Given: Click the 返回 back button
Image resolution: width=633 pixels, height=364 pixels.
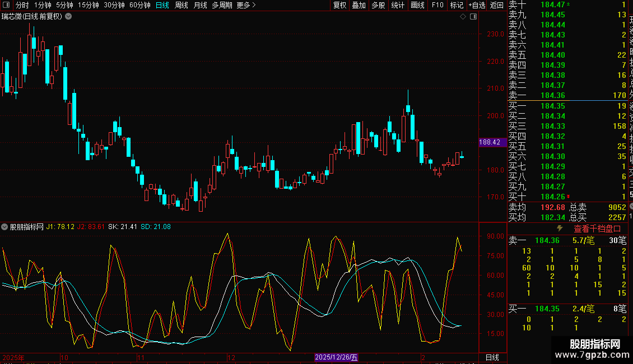Looking at the screenshot, I should (x=497, y=5).
